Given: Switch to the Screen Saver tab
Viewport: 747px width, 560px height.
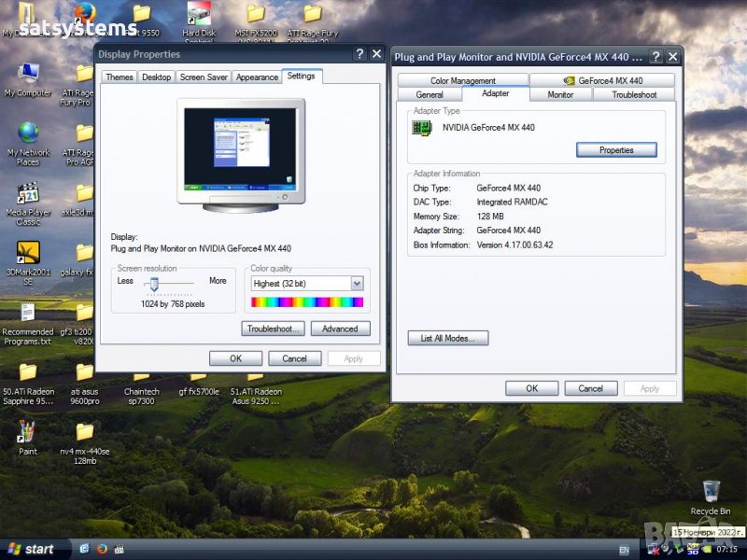Looking at the screenshot, I should 204,77.
